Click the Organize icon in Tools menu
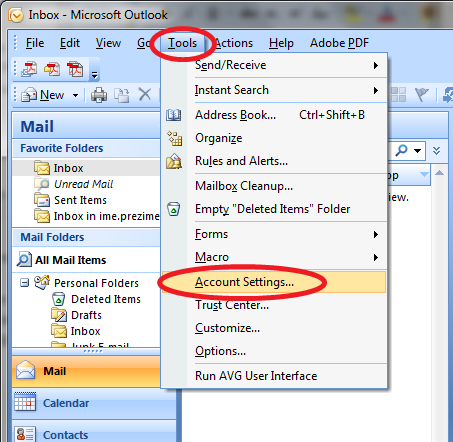 pyautogui.click(x=174, y=138)
